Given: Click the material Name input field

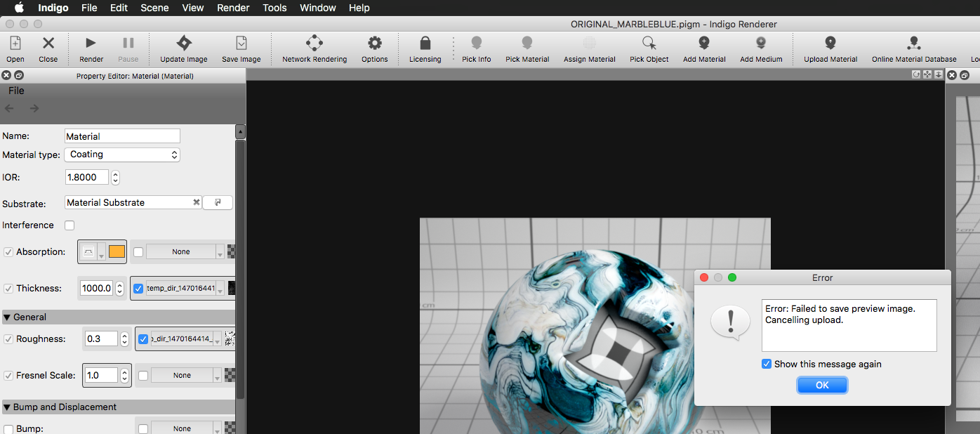Looking at the screenshot, I should click(122, 136).
